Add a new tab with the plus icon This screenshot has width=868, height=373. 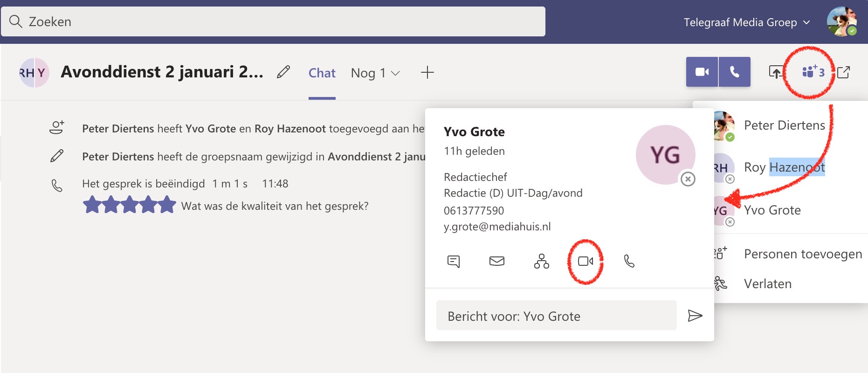pyautogui.click(x=427, y=72)
